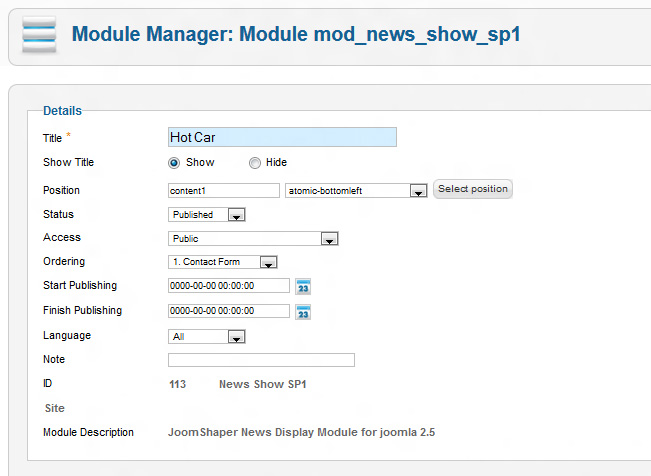
Task: Focus the position text field with content1
Action: click(x=224, y=190)
